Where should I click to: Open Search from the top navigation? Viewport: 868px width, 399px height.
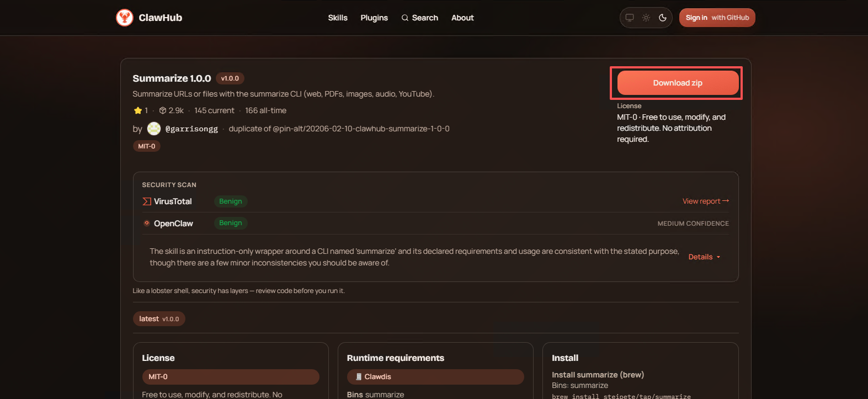click(x=419, y=18)
